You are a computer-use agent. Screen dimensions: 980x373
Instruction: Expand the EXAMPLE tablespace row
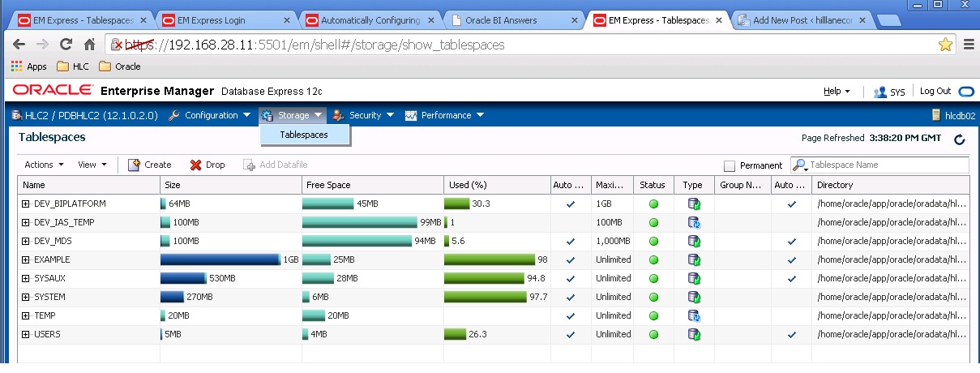pos(26,259)
